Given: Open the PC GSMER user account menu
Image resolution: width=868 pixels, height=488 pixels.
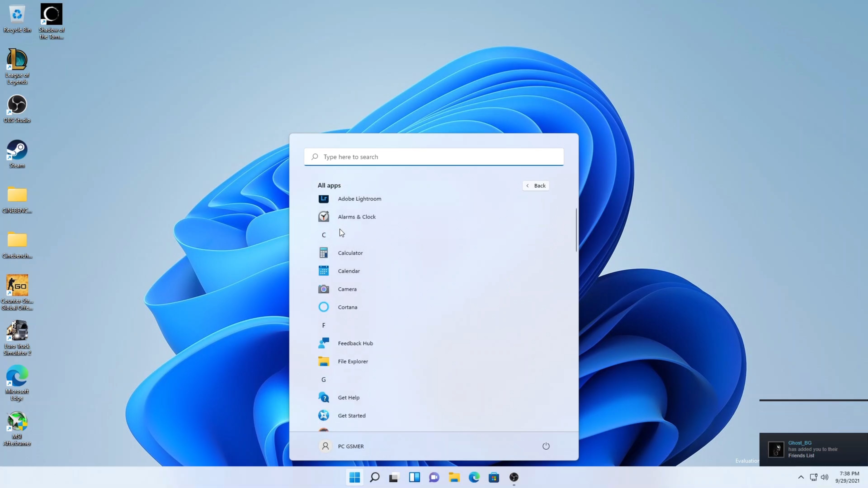Looking at the screenshot, I should pos(341,446).
